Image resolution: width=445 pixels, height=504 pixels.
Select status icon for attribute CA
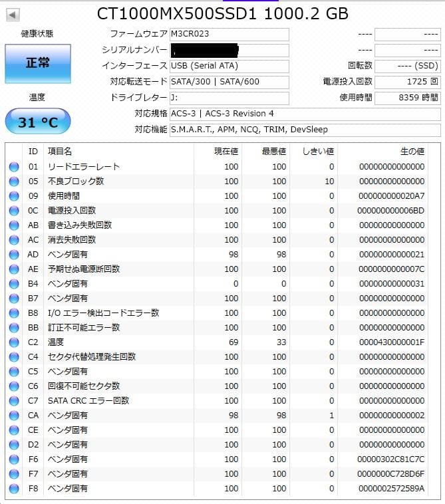point(14,416)
